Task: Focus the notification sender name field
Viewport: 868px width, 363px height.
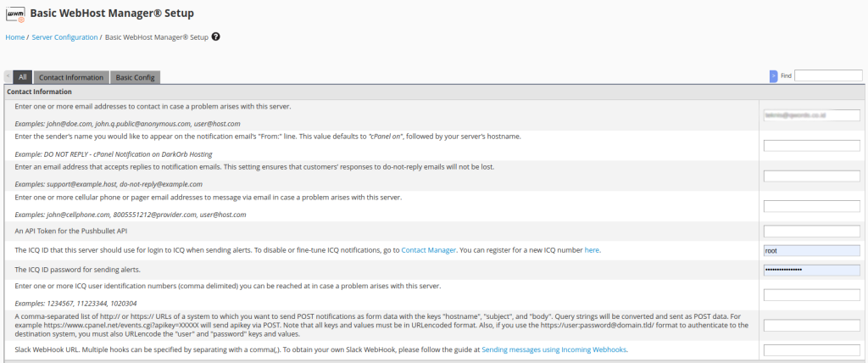Action: [x=811, y=145]
